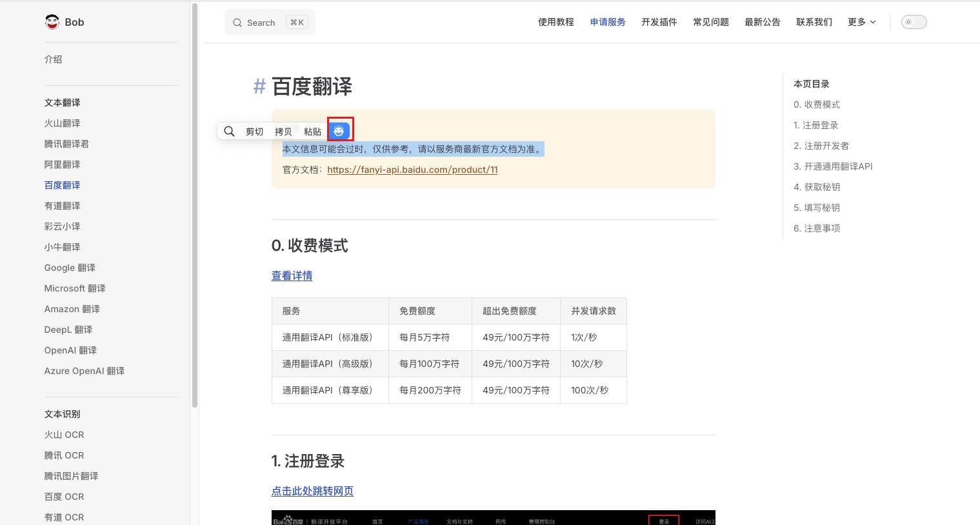Click table cell 每月5万字符
The height and width of the screenshot is (525, 980).
point(430,337)
